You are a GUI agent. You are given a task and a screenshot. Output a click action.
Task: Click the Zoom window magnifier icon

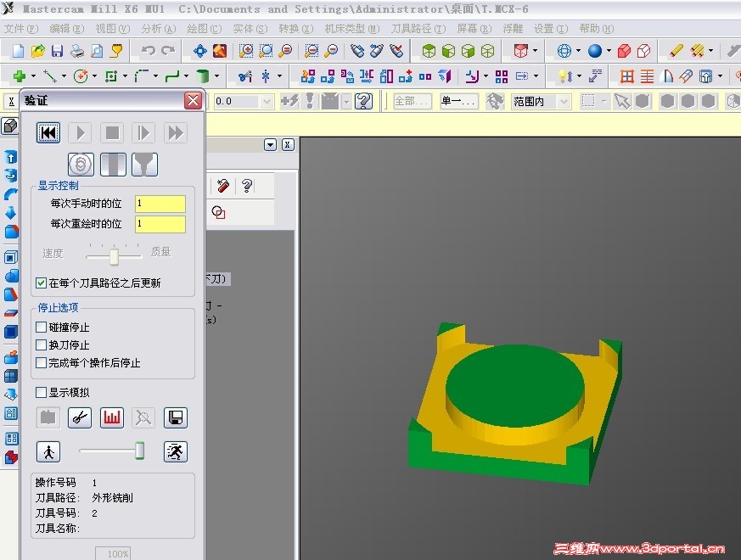pyautogui.click(x=246, y=51)
